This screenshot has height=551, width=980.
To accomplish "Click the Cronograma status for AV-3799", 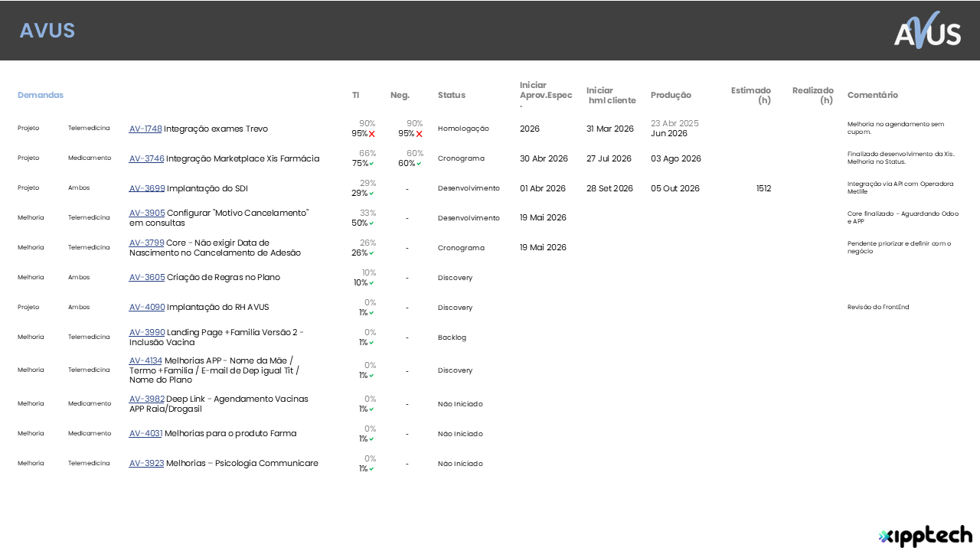I will point(461,248).
